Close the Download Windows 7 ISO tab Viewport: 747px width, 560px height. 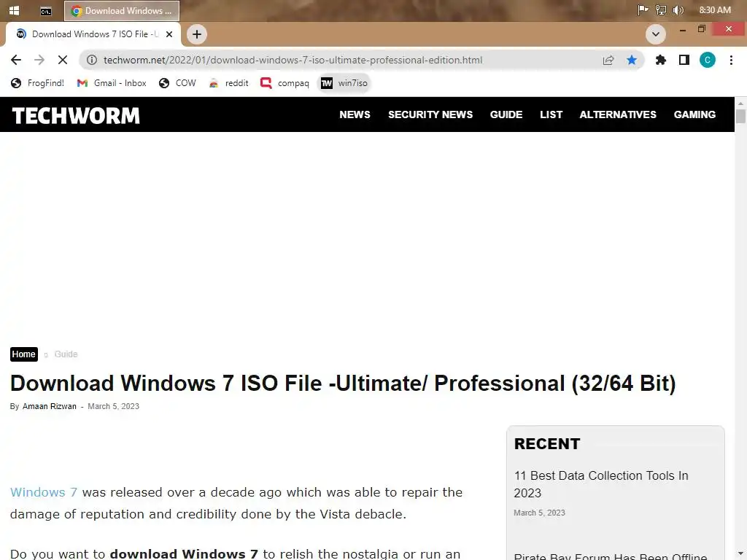tap(169, 34)
